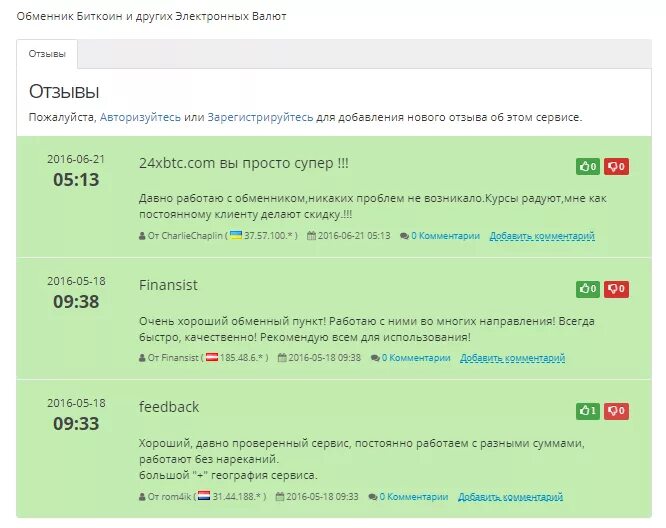Image resolution: width=666 pixels, height=528 pixels.
Task: Downvote the feedback review
Action: pyautogui.click(x=616, y=411)
